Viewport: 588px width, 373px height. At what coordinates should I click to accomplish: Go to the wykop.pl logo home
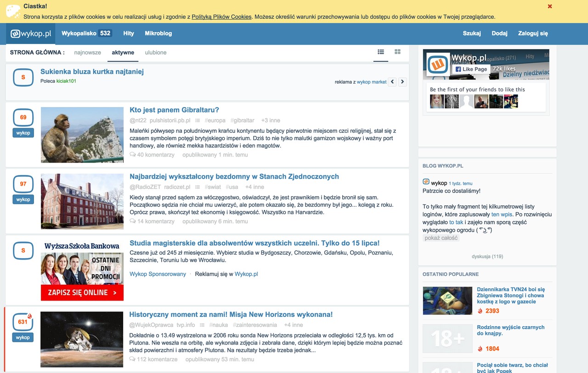tap(31, 34)
